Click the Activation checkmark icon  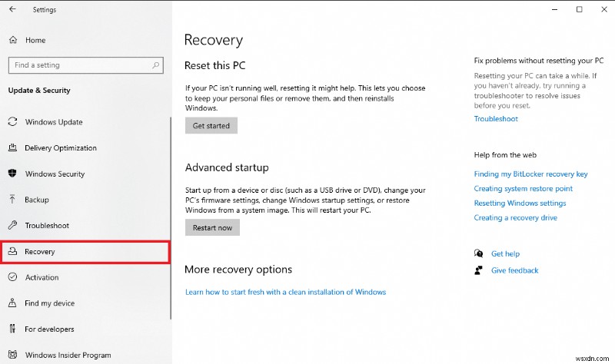[x=12, y=277]
